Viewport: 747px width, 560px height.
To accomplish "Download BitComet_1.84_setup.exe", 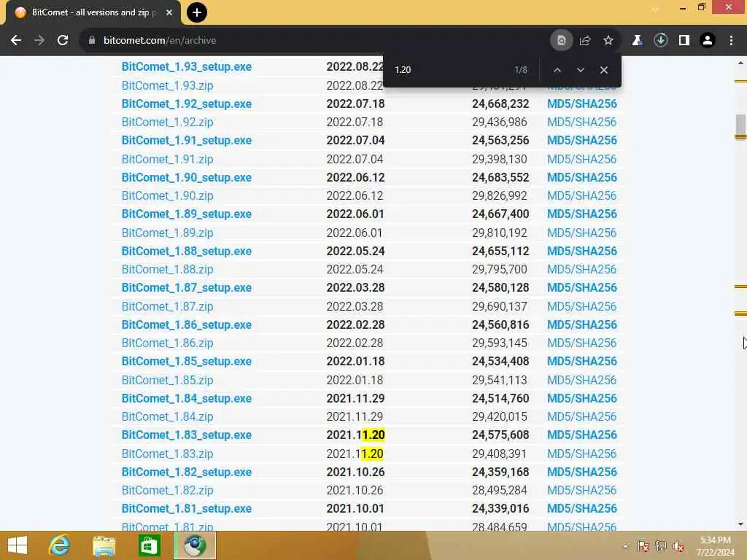I will [x=186, y=398].
